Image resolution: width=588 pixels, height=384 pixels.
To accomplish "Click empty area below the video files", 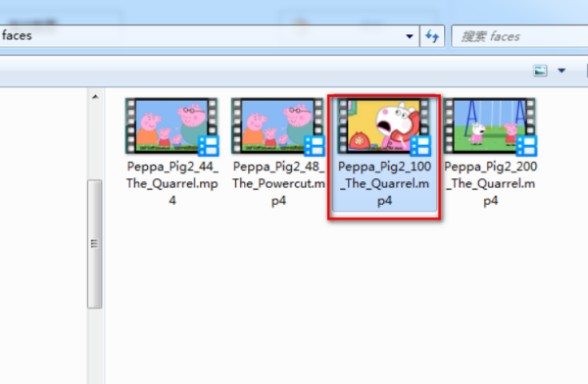I will [337, 300].
